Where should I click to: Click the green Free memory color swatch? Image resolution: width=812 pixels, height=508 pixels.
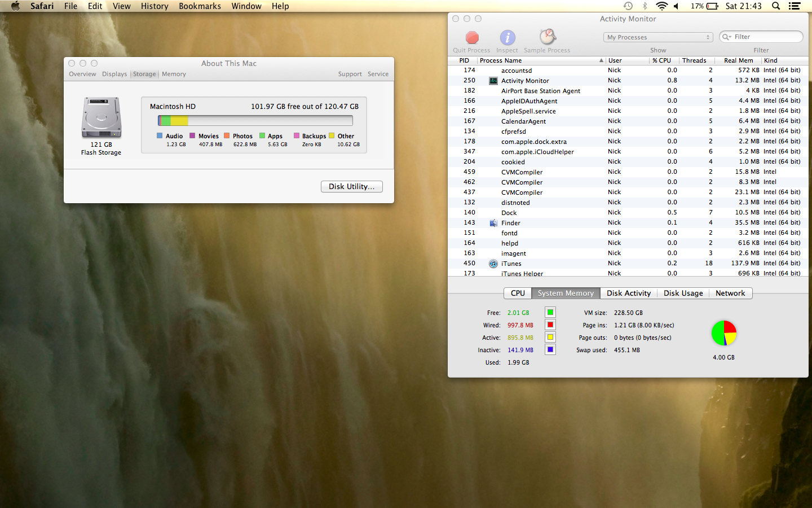[550, 312]
